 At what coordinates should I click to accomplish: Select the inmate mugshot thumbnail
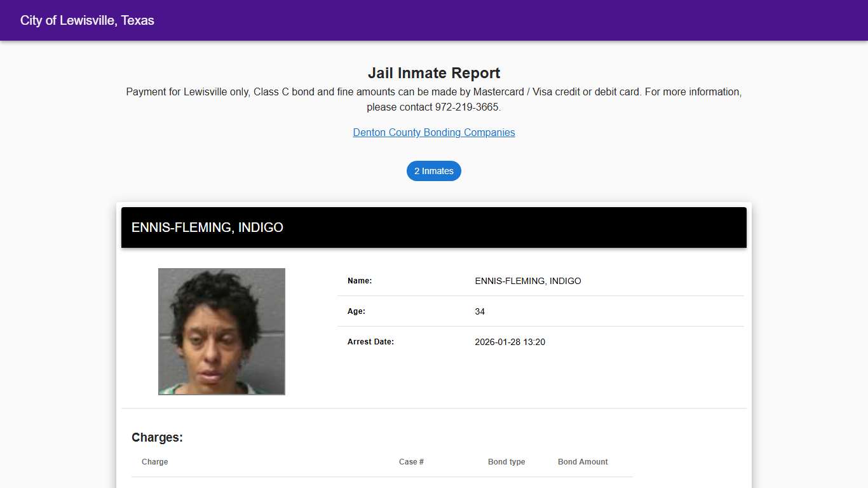point(222,331)
